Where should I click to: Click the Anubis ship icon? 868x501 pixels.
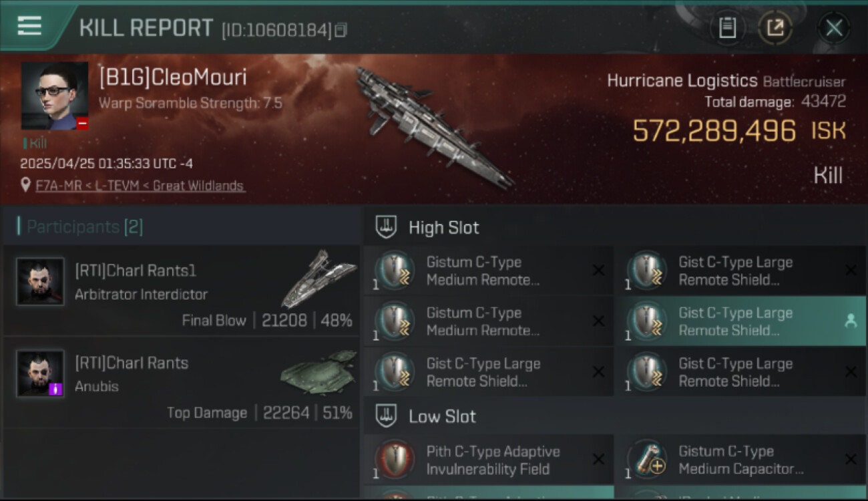318,373
